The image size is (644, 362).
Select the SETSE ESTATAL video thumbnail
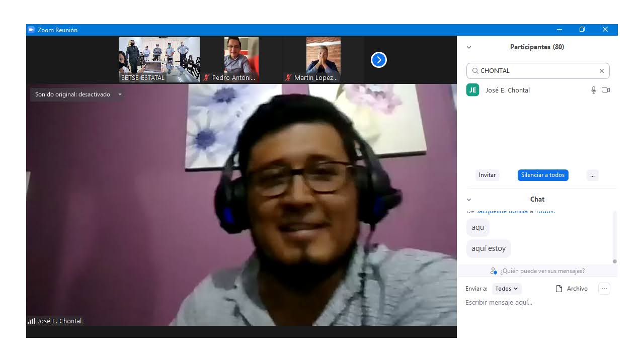tap(159, 60)
